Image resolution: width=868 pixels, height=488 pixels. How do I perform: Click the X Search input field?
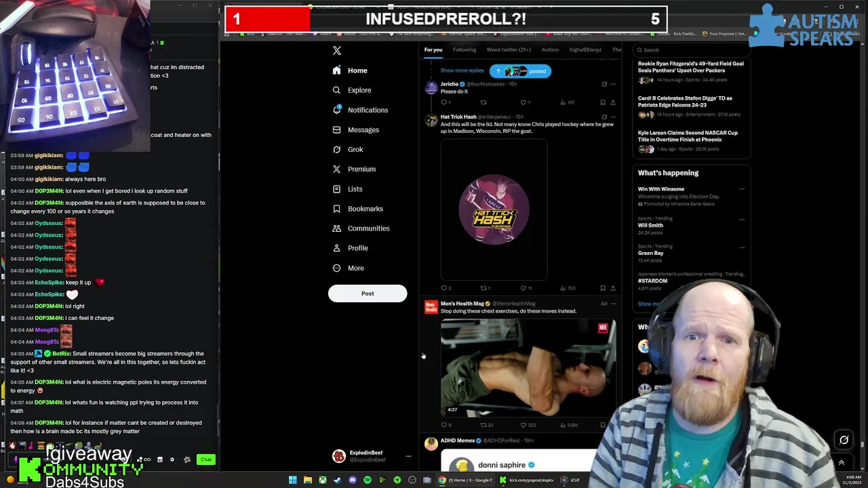point(692,50)
